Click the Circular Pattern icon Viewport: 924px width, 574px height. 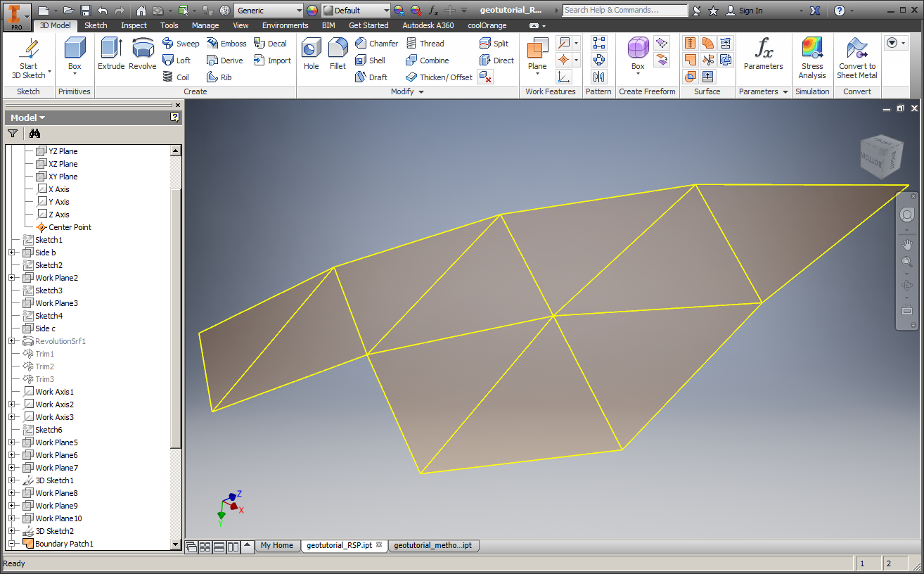[599, 60]
